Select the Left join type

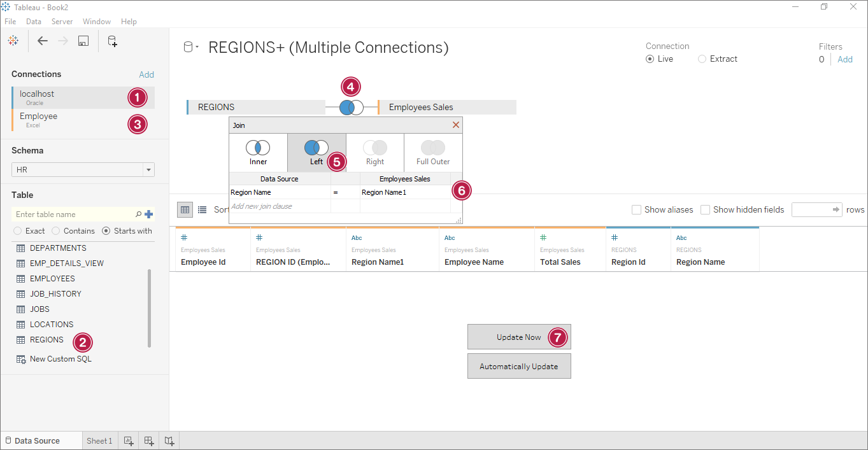(x=317, y=153)
